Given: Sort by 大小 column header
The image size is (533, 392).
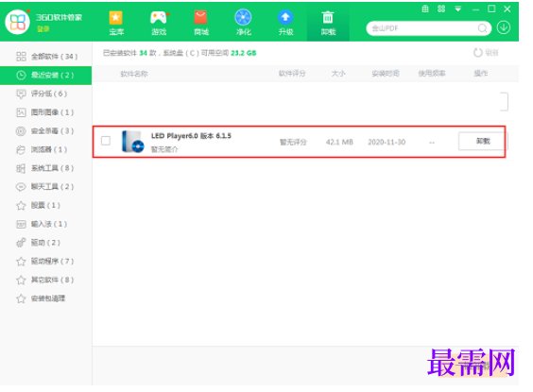Looking at the screenshot, I should 338,74.
